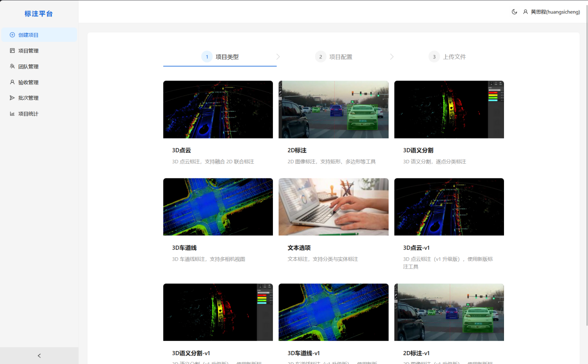Click the 2D标注-v1 card title

coord(416,353)
